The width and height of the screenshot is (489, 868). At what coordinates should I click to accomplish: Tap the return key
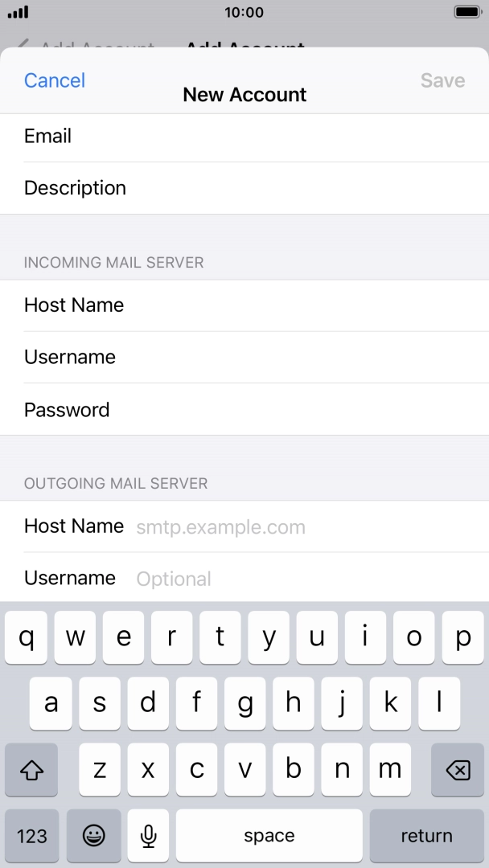426,835
